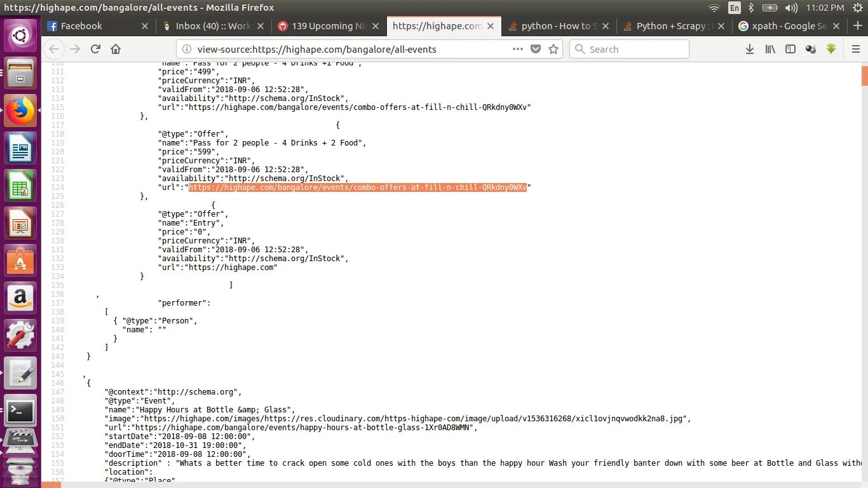Launch Ubuntu Software center
The image size is (868, 488).
[20, 261]
